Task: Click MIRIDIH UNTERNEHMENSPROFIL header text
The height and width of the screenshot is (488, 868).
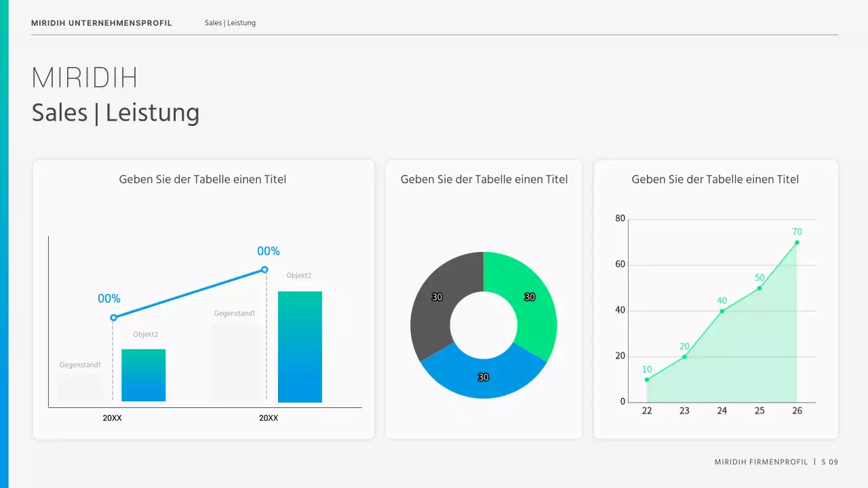Action: click(x=102, y=23)
